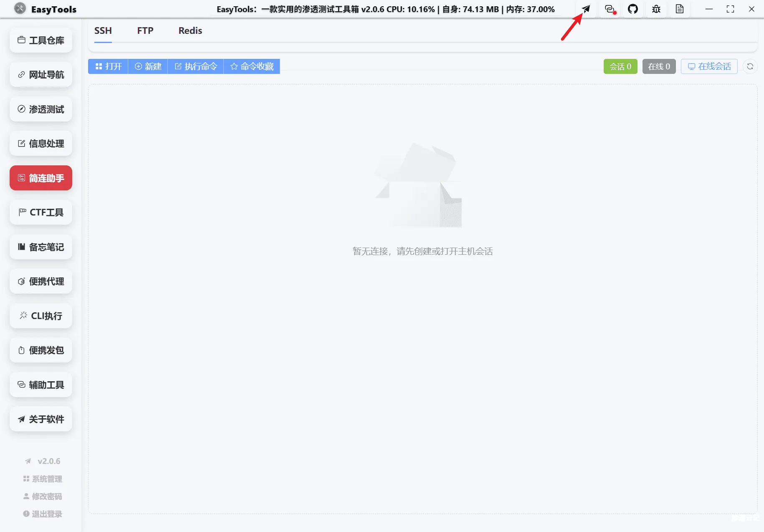This screenshot has width=764, height=532.
Task: Refresh the session list
Action: (x=750, y=66)
